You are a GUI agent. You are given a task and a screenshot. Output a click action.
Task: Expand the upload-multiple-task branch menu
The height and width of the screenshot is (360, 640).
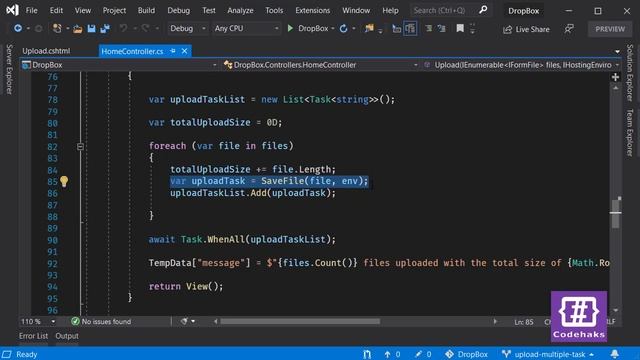pos(548,354)
